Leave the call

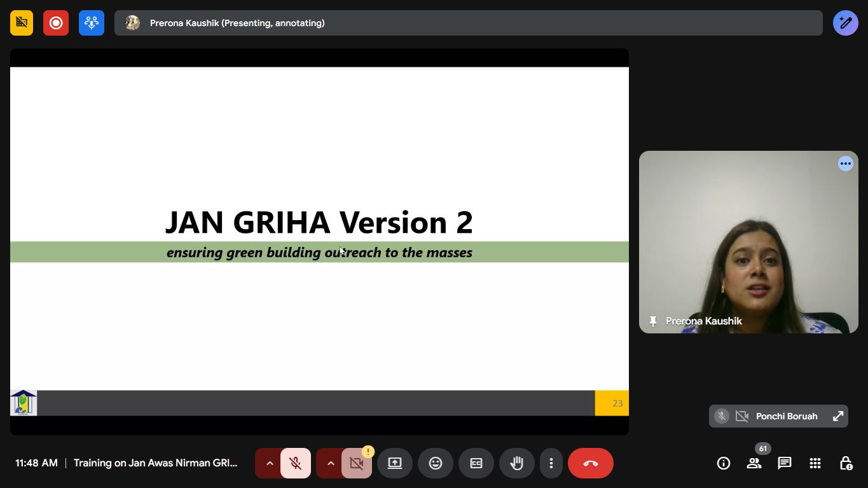click(590, 463)
